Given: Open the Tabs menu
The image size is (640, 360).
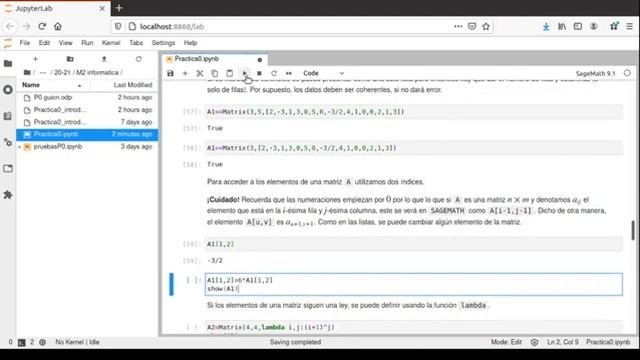Looking at the screenshot, I should click(x=136, y=43).
